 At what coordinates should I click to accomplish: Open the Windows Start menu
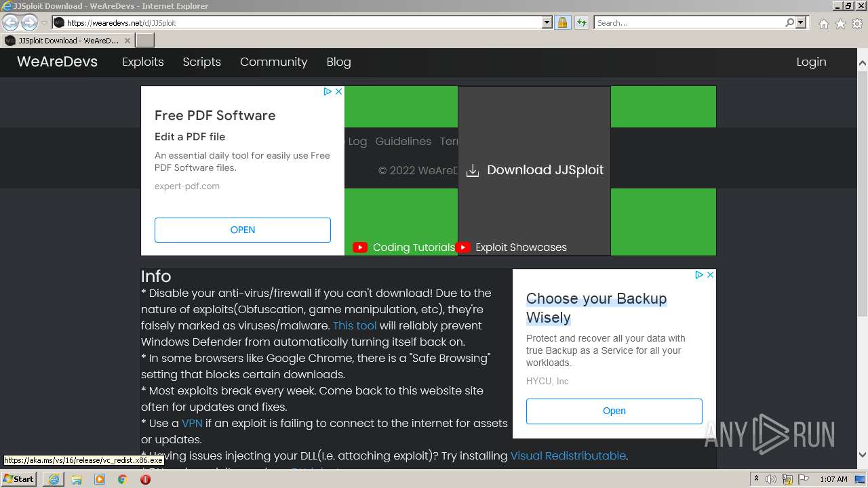pyautogui.click(x=19, y=479)
